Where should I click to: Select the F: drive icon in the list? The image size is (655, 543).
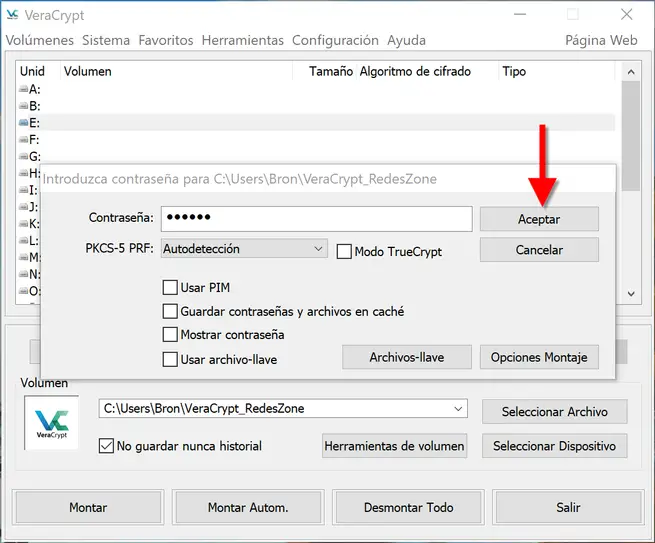tap(24, 140)
